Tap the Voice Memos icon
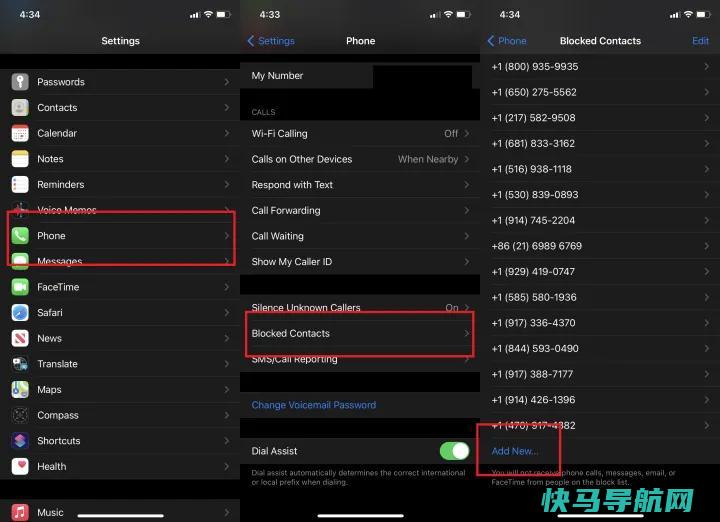Screen dimensions: 720x522 [20, 210]
